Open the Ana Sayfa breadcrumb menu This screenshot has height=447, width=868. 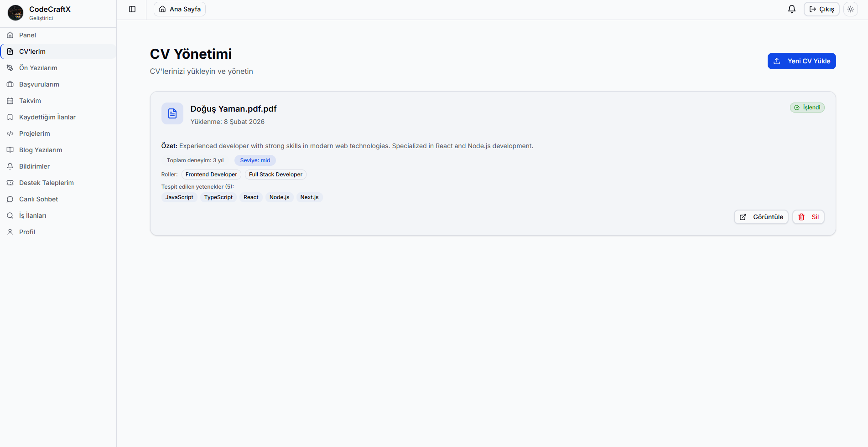click(179, 9)
